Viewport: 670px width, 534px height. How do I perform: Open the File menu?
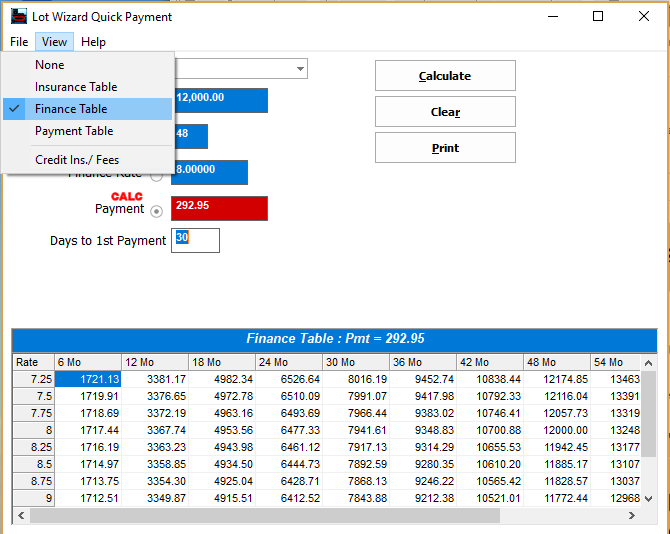click(19, 42)
